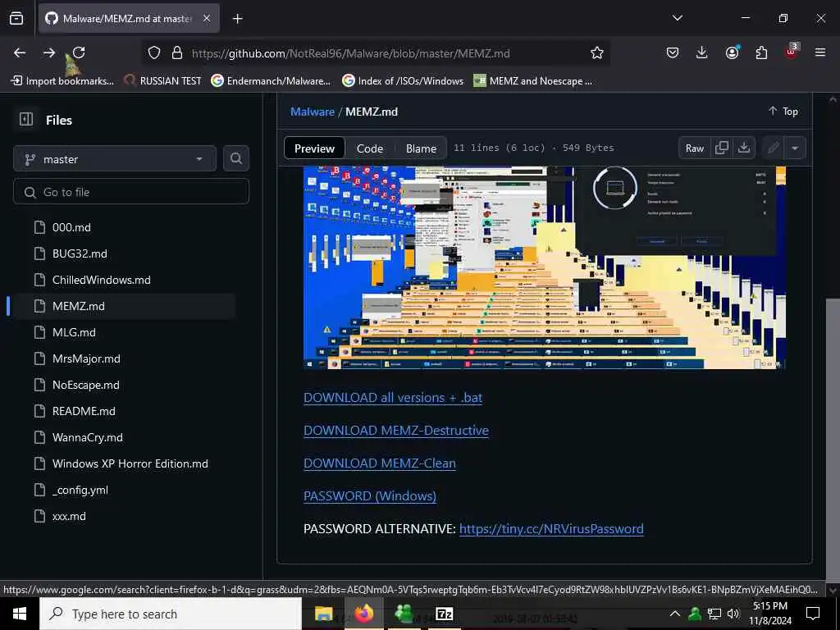Open the Firefox hamburger menu
This screenshot has height=630, width=840.
tap(819, 52)
